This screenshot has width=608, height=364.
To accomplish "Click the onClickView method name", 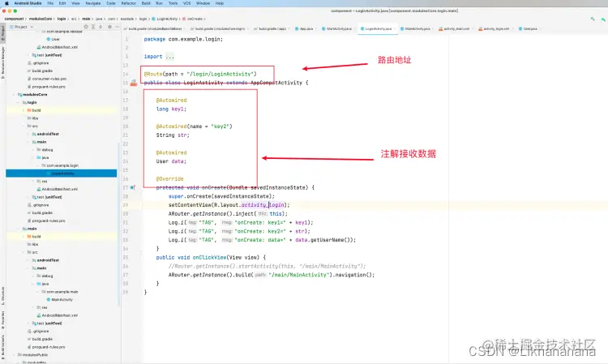I will pyautogui.click(x=208, y=258).
